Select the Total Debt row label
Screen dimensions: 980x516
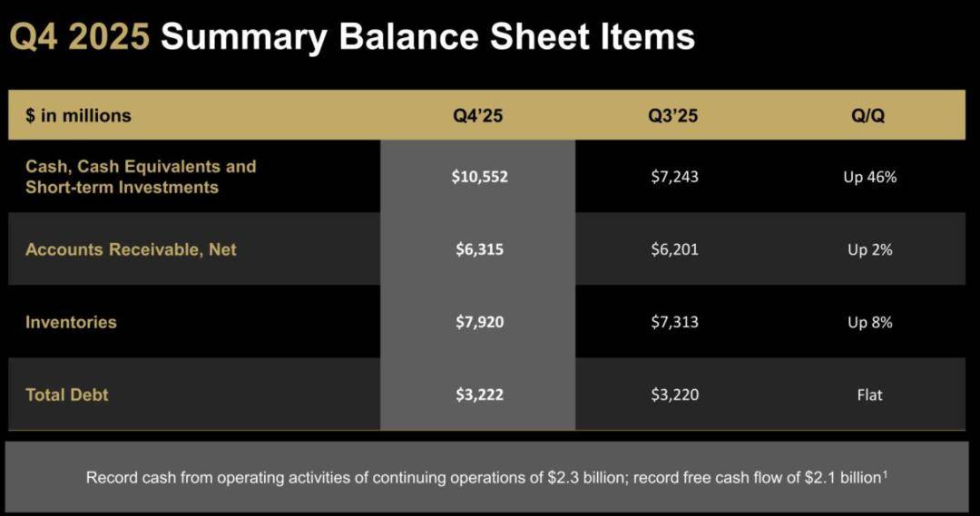pyautogui.click(x=67, y=394)
